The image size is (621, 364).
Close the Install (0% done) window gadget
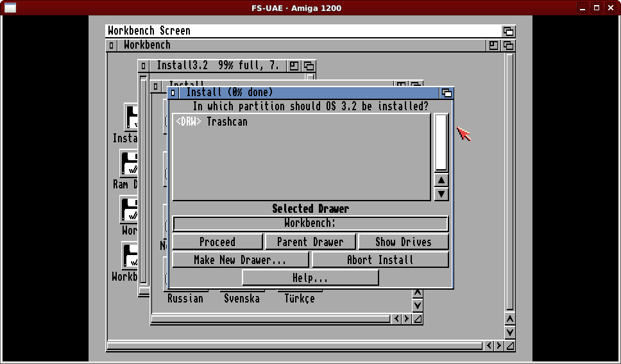click(173, 93)
